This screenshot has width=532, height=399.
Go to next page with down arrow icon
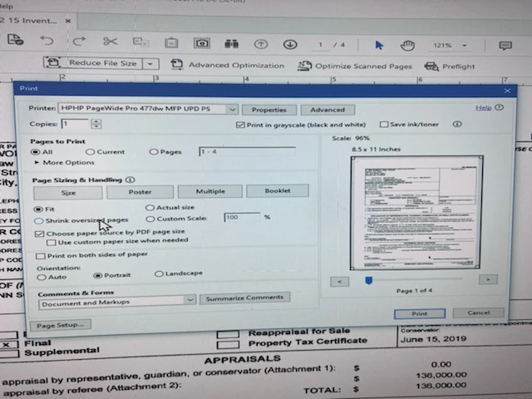[290, 44]
